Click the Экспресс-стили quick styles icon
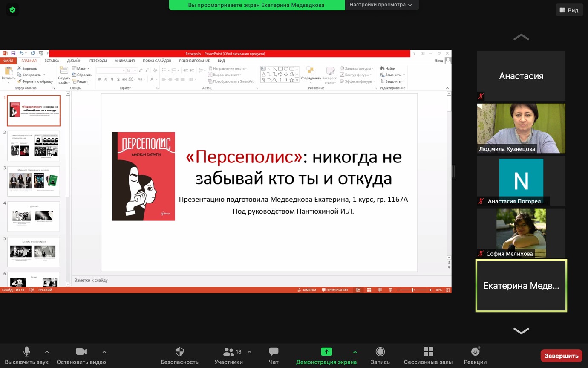The width and height of the screenshot is (588, 368). click(x=330, y=71)
